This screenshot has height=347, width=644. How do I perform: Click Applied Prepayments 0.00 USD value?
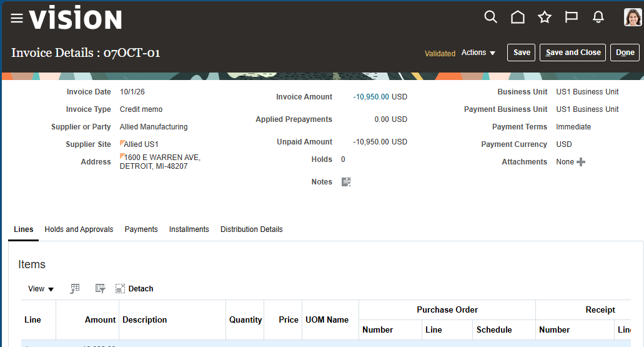(x=390, y=119)
